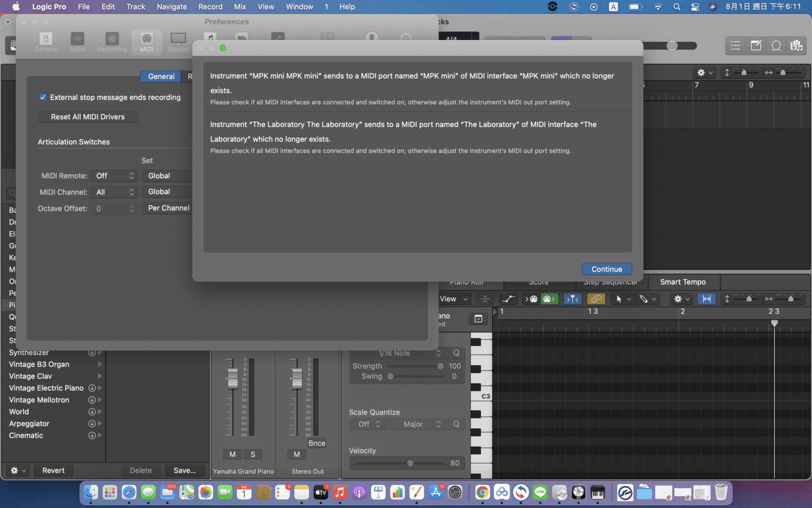
Task: Click the Octave Offset stepper field
Action: pos(114,208)
